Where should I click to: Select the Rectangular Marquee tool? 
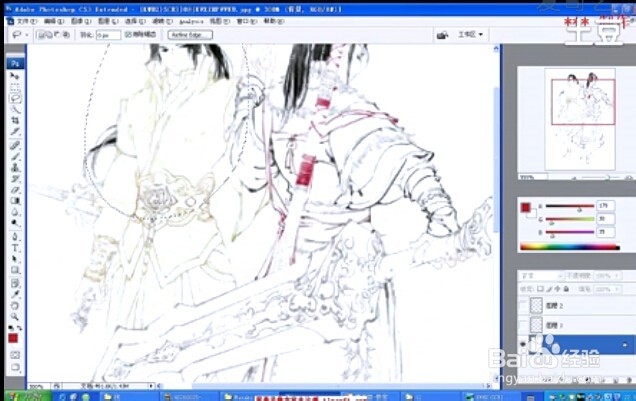[x=15, y=87]
